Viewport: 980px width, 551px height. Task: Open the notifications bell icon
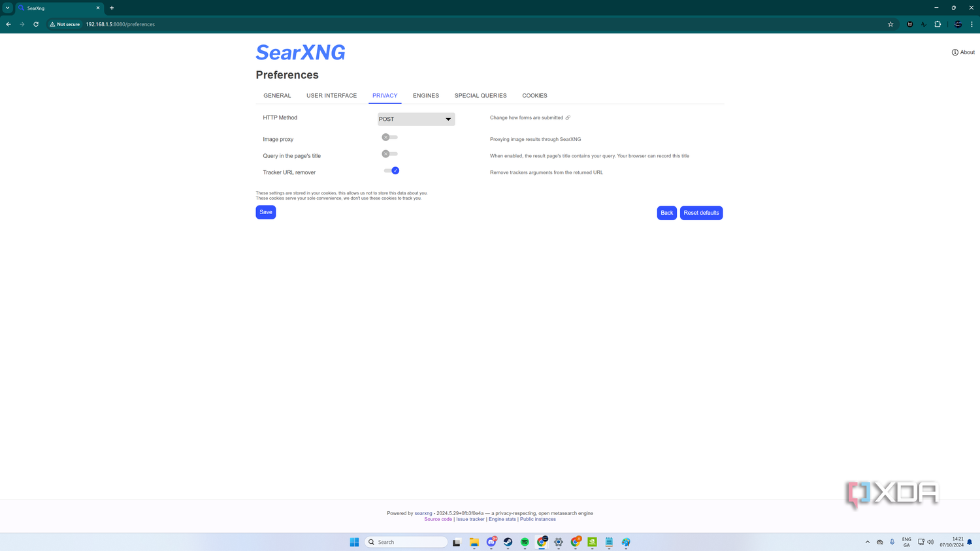(x=970, y=542)
